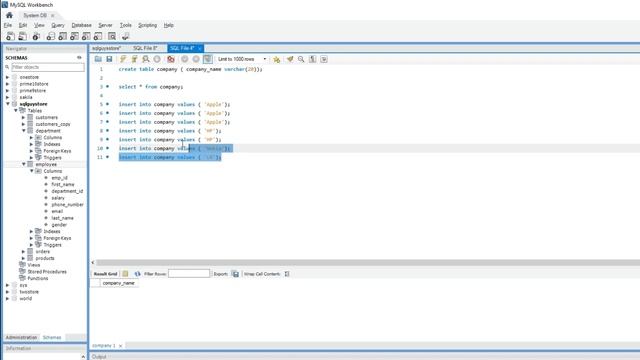Create a new SQL tab from main toolbar
The image size is (640, 360).
[x=10, y=37]
